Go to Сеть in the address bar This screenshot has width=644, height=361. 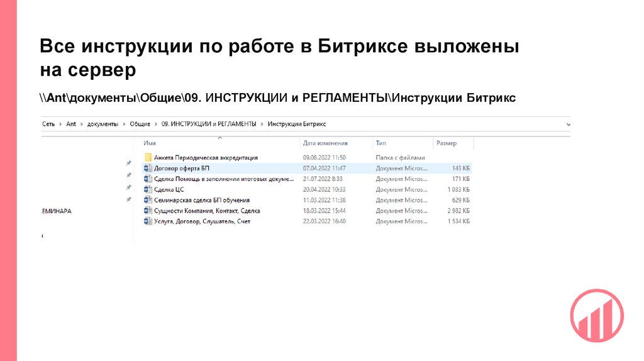(48, 124)
